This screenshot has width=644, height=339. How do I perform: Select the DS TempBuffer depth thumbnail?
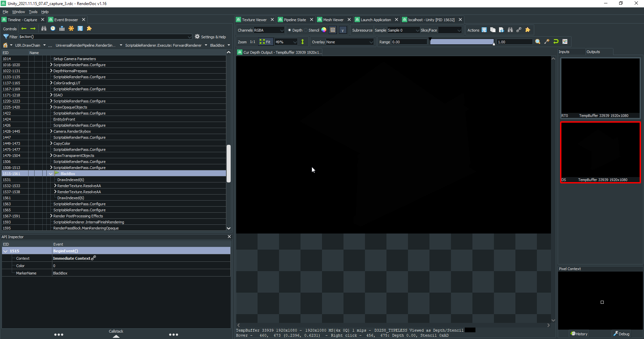coord(600,152)
